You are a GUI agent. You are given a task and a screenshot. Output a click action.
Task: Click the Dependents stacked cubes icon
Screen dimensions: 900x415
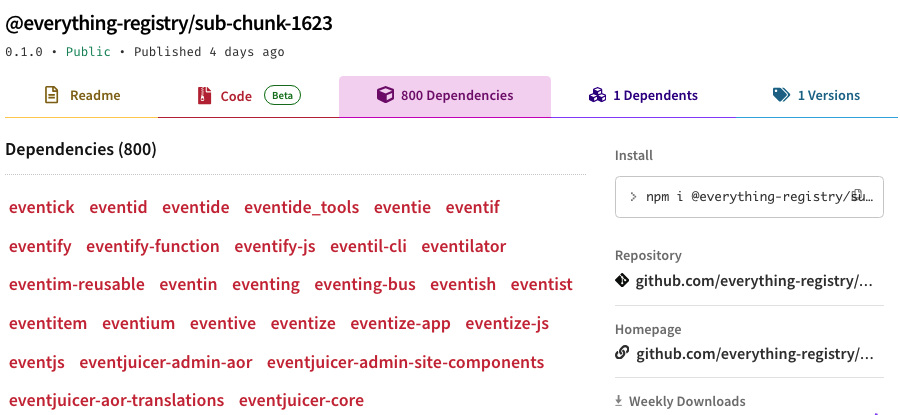click(x=597, y=96)
